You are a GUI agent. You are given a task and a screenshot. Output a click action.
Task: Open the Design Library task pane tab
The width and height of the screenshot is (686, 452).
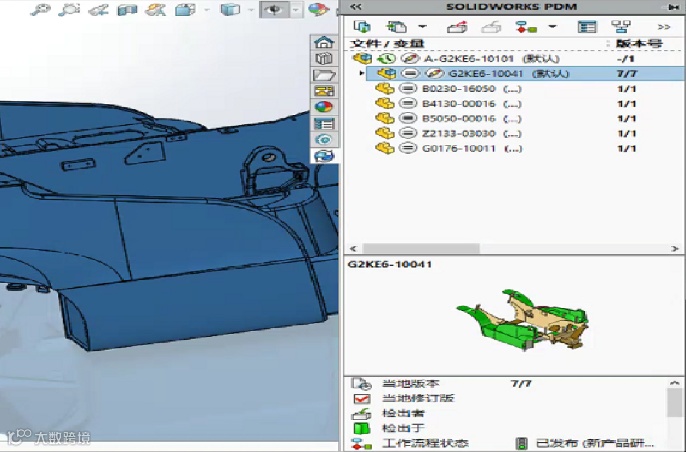pos(324,58)
